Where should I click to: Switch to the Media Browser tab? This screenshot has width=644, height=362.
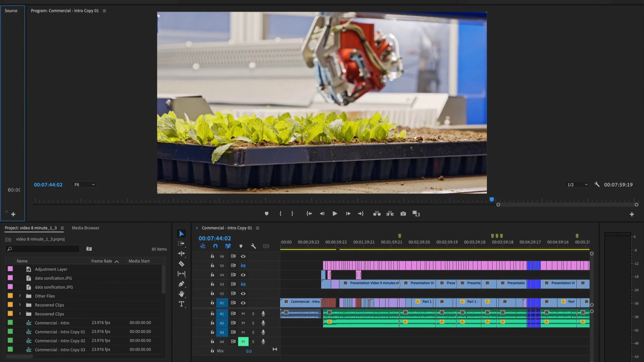pyautogui.click(x=86, y=228)
